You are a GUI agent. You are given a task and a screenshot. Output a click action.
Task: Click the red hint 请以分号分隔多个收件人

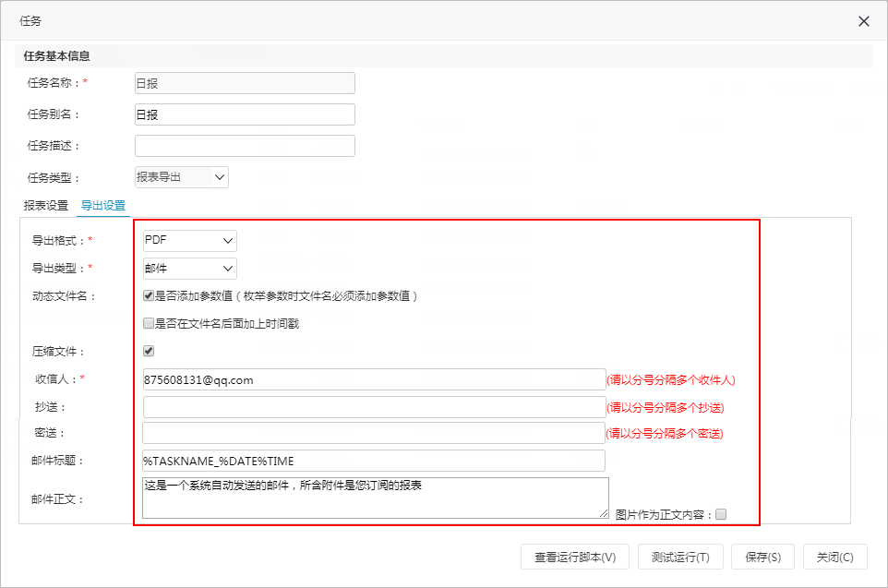[x=670, y=380]
